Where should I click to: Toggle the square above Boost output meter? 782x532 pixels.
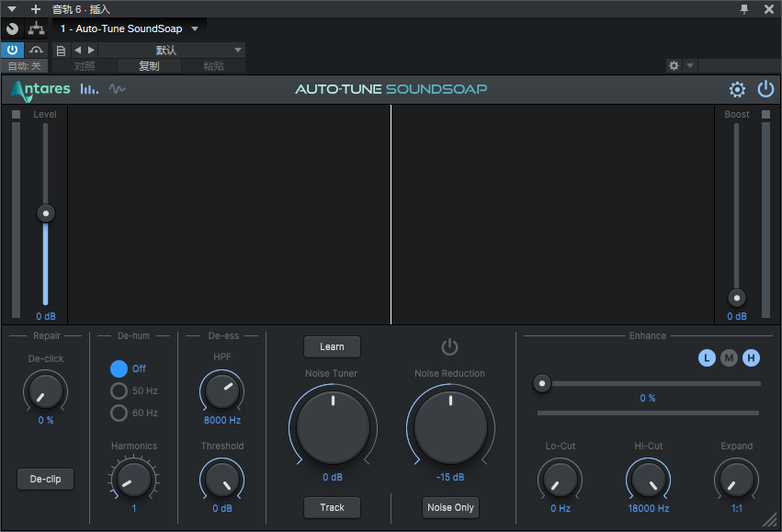(766, 114)
